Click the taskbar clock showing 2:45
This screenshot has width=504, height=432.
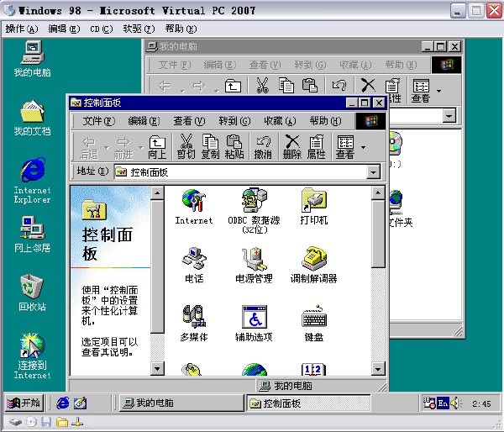pyautogui.click(x=481, y=403)
